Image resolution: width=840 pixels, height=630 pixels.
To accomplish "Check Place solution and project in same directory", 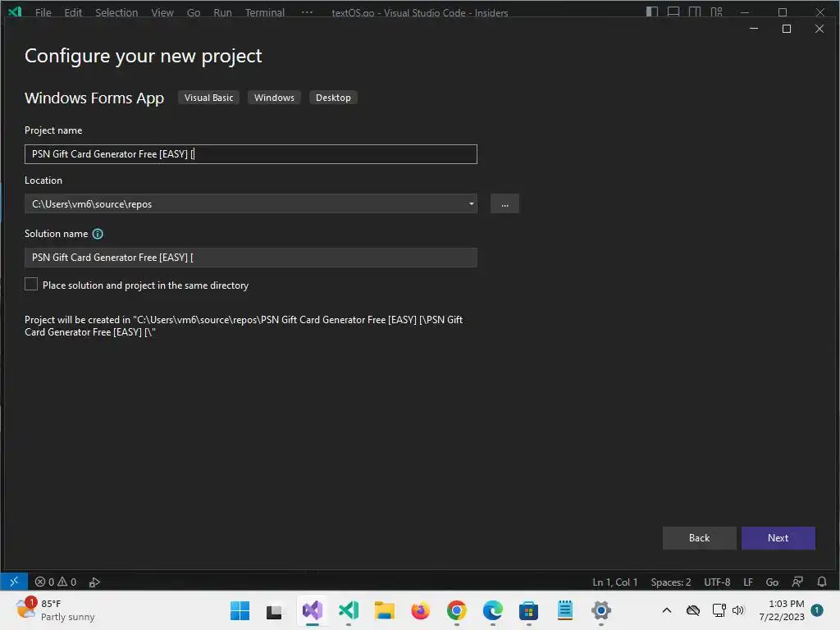I will [31, 285].
